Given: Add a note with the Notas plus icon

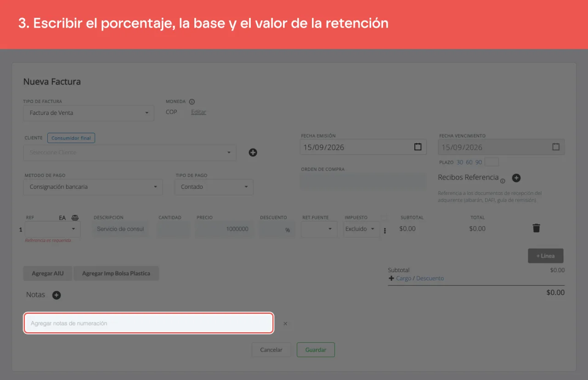Looking at the screenshot, I should [x=57, y=295].
